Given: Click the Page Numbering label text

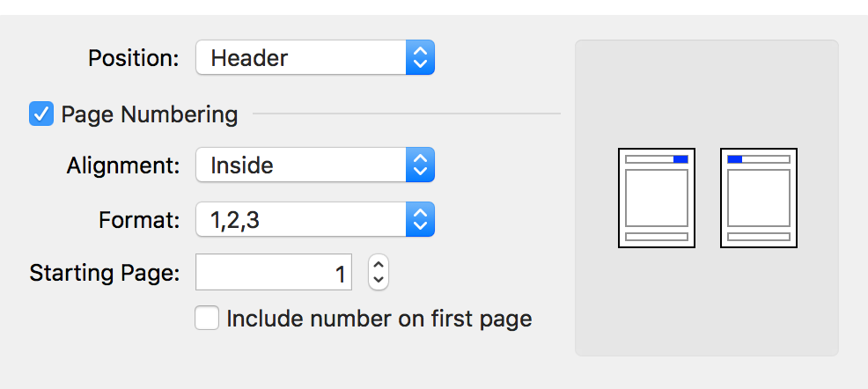Looking at the screenshot, I should tap(150, 114).
